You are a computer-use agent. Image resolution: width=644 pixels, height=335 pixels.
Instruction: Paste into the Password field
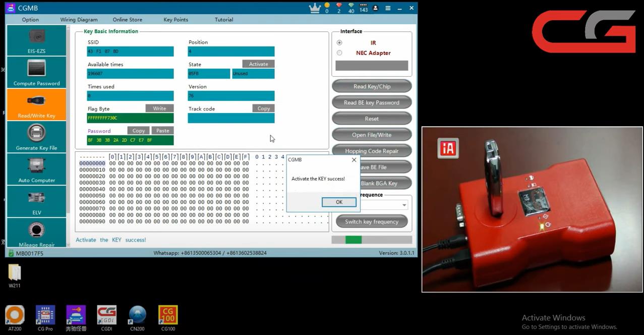(162, 131)
